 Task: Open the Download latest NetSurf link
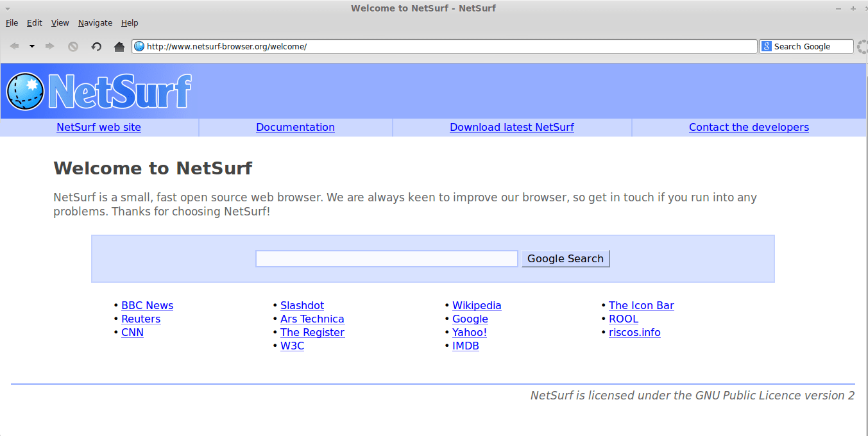511,127
